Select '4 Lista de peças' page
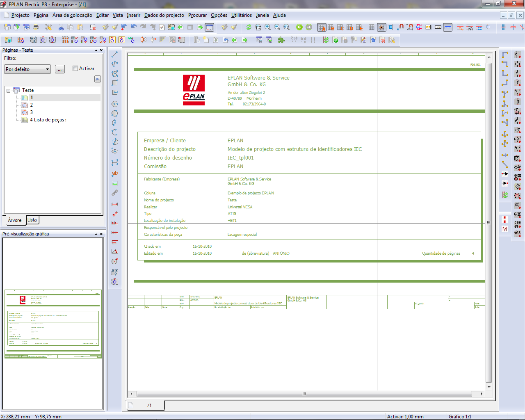The image size is (525, 420). pos(50,120)
